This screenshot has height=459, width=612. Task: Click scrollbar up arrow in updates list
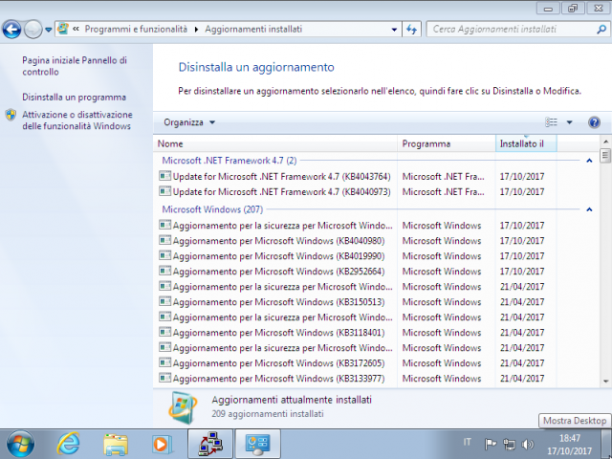click(x=605, y=142)
